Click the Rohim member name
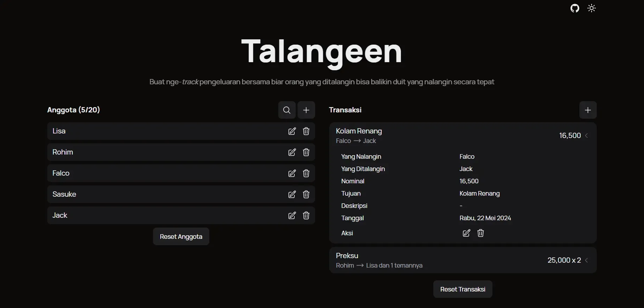Screen dimensions: 644x308 (x=63, y=152)
